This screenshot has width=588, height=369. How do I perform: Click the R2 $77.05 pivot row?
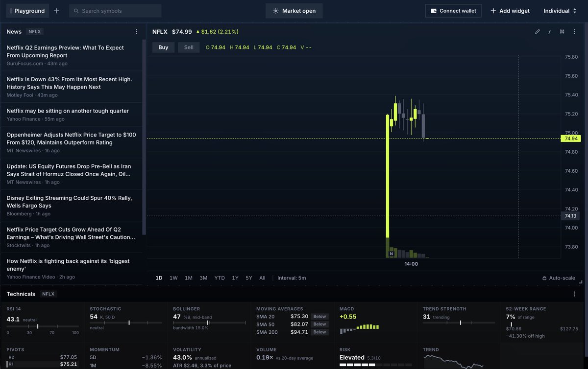click(42, 358)
